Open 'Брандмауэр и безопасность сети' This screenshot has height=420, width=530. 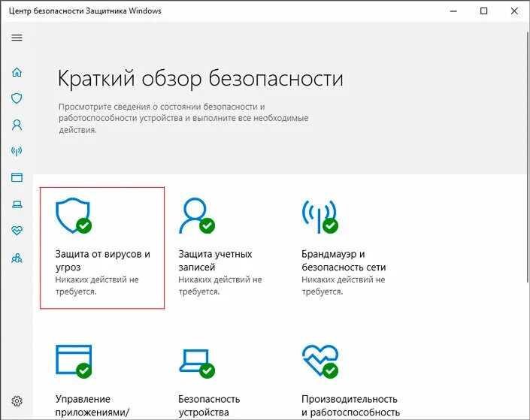[x=344, y=260]
